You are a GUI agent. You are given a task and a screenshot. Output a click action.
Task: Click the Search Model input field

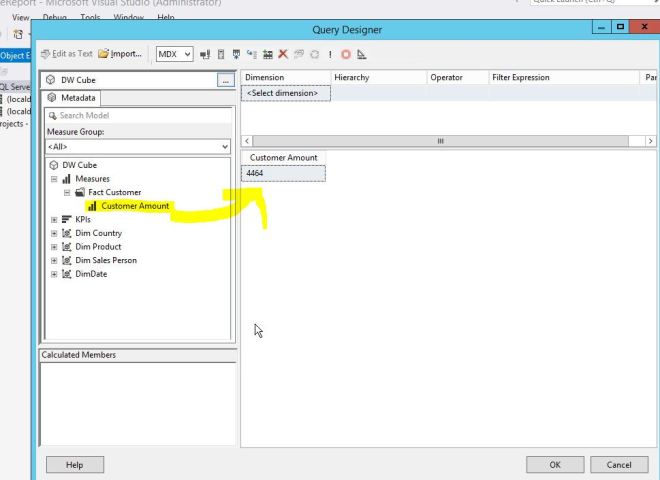pos(138,116)
